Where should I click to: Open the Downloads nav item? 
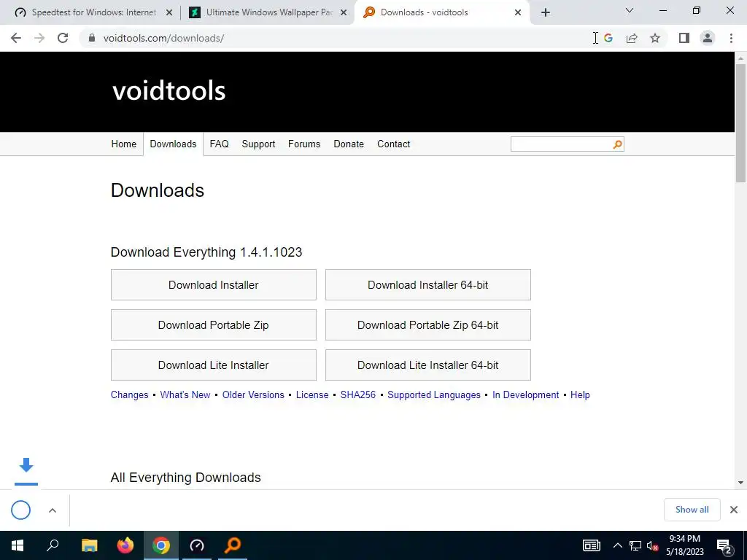[173, 144]
